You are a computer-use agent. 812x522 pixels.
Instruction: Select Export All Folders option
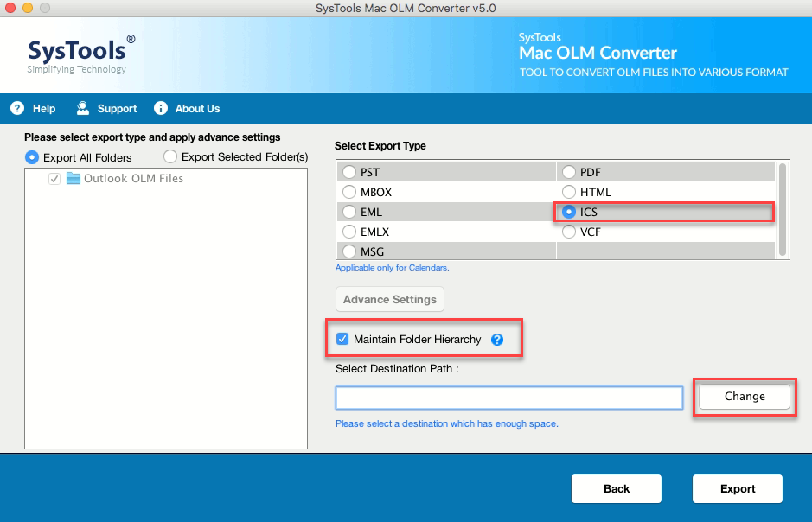(x=32, y=157)
